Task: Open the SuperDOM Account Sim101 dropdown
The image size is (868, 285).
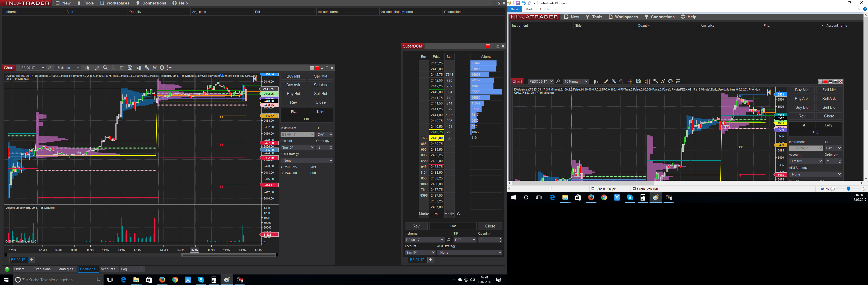Action: tap(420, 252)
